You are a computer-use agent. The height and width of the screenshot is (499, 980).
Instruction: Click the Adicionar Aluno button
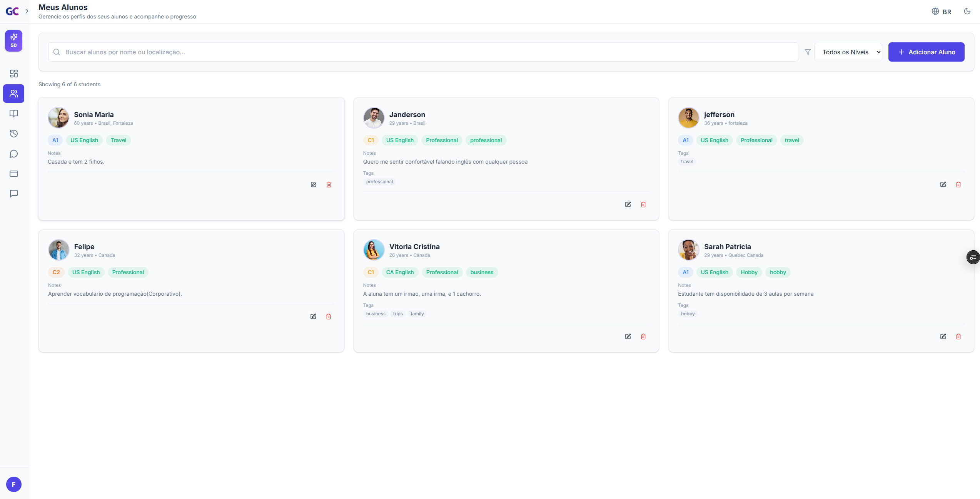(926, 52)
